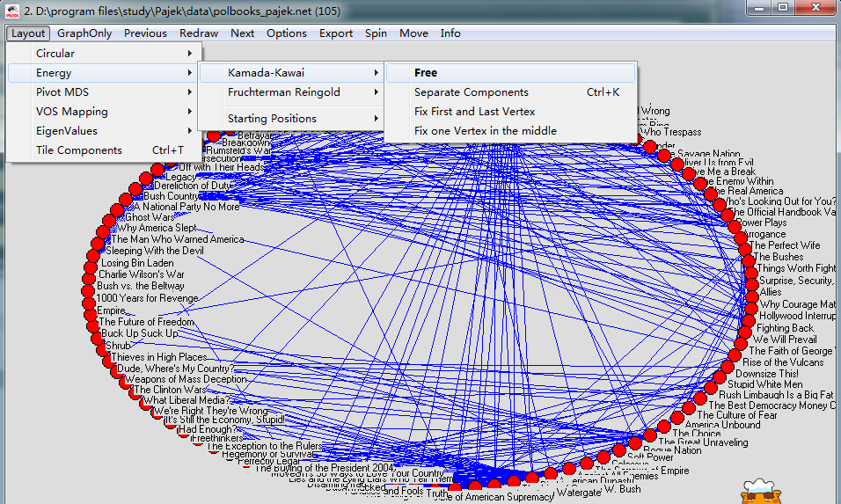
Task: Click the red vertex for Shrub
Action: click(98, 339)
